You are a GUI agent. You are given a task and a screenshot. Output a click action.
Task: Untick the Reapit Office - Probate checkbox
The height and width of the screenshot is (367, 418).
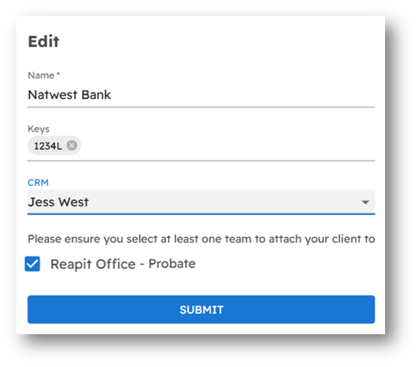pyautogui.click(x=33, y=264)
